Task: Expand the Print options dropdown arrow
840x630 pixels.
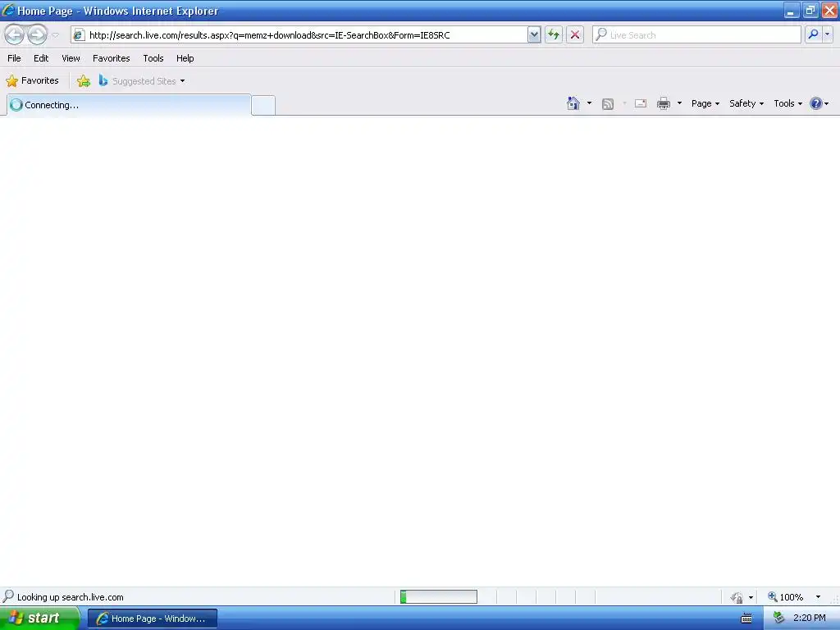Action: click(679, 103)
